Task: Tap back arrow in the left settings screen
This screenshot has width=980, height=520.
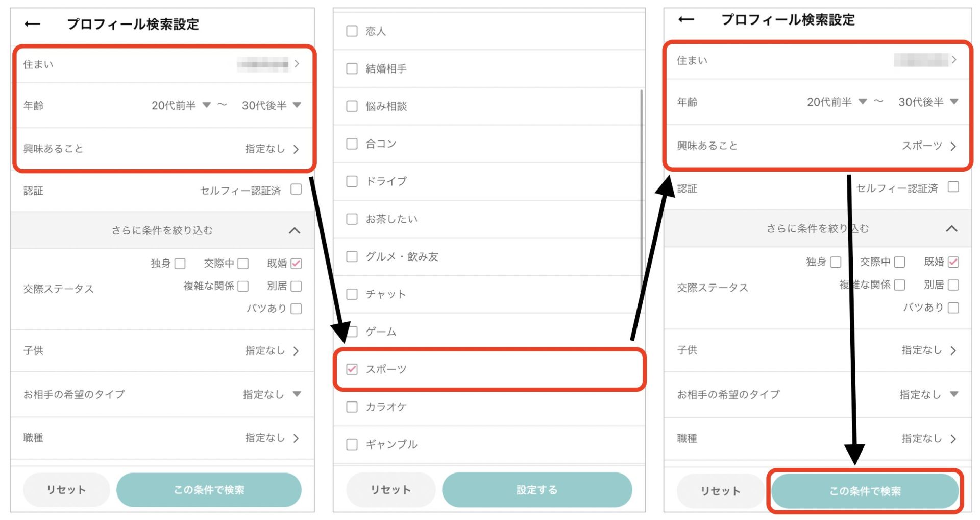Action: click(33, 24)
